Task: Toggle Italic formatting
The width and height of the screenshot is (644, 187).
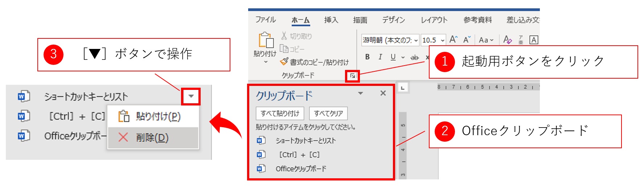Action: point(380,57)
